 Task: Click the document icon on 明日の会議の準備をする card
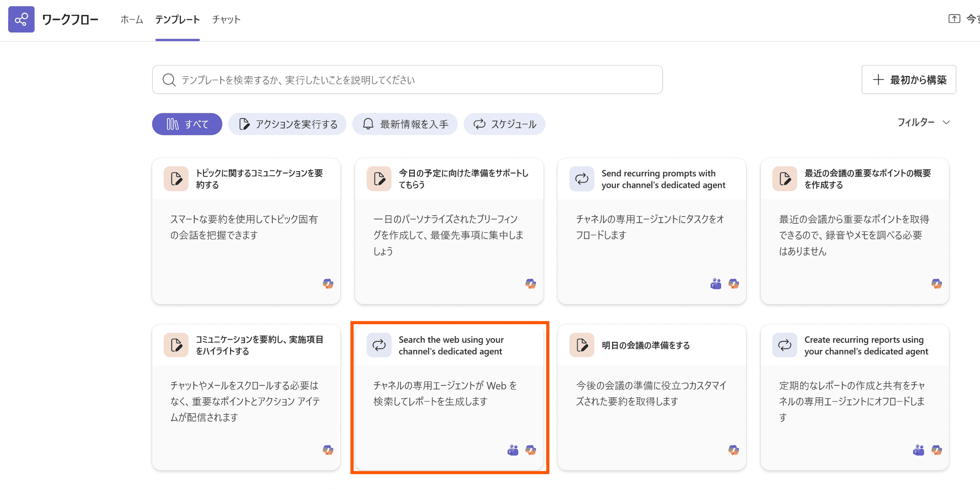(x=581, y=345)
